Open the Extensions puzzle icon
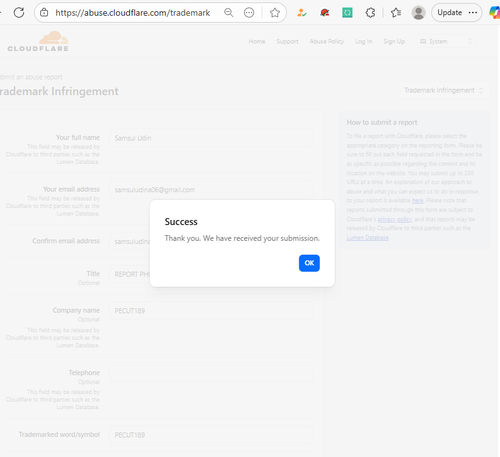The image size is (500, 457). point(370,13)
